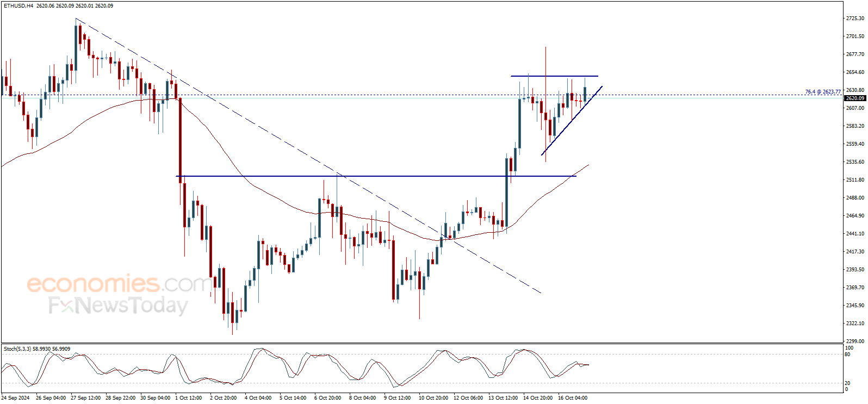Click price axis label 2322.10
868x404 pixels.
(855, 324)
